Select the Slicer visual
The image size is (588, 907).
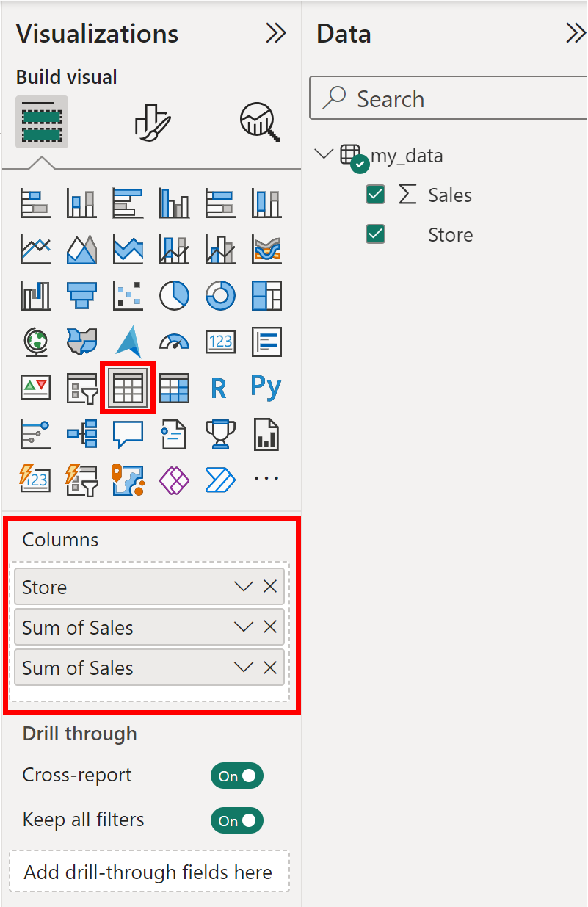tap(81, 387)
